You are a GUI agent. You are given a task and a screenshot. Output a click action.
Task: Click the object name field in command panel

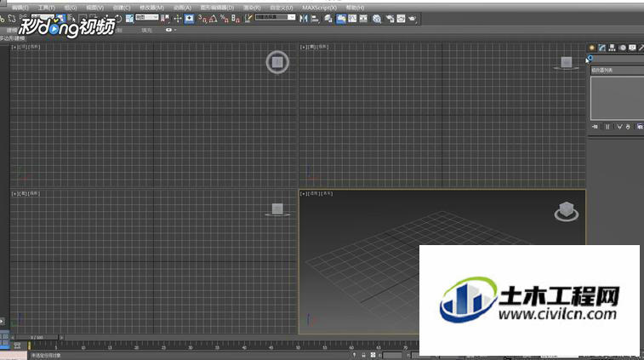click(x=618, y=60)
